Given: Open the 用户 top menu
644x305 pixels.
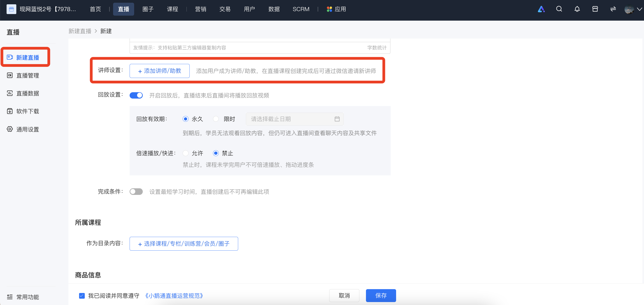Looking at the screenshot, I should click(x=249, y=9).
